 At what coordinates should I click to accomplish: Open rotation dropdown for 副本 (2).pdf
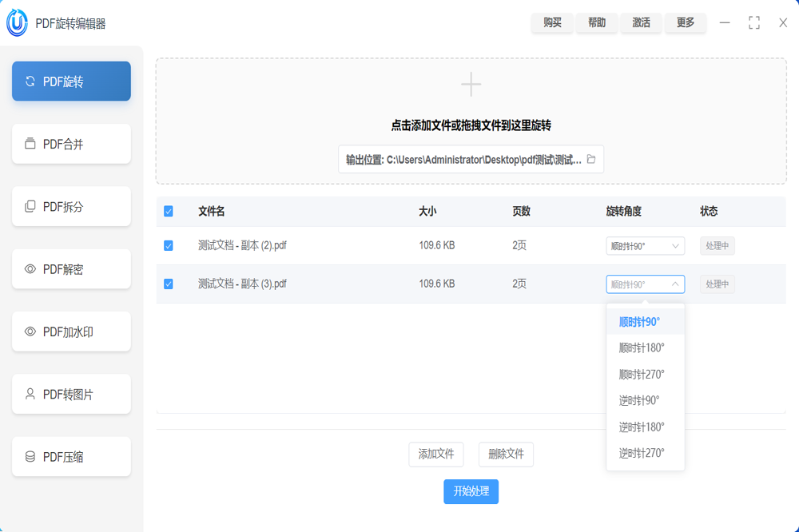click(x=645, y=246)
